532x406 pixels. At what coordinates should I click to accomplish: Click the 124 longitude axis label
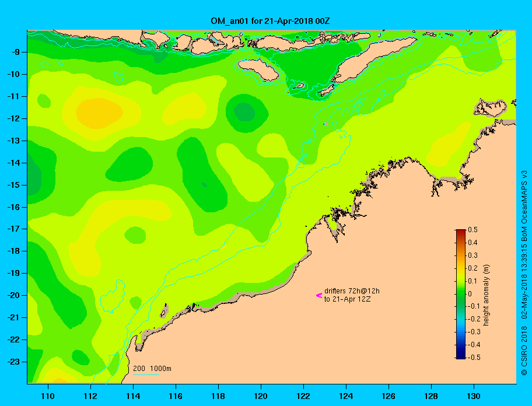pos(346,396)
